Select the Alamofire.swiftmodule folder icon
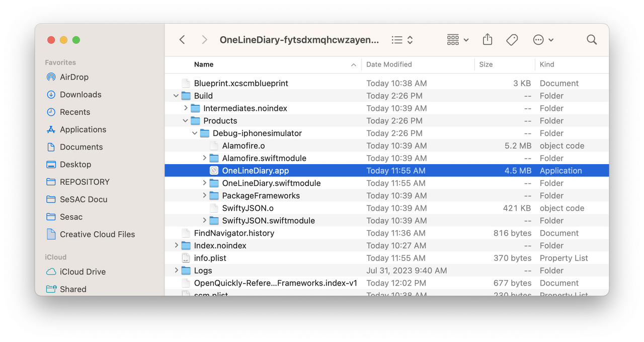644x342 pixels. coord(214,158)
